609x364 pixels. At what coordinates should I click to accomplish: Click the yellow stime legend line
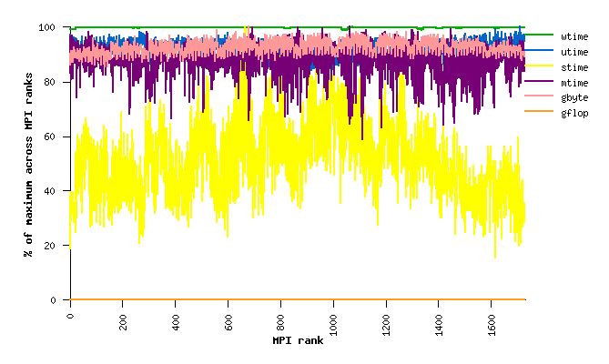click(x=539, y=66)
